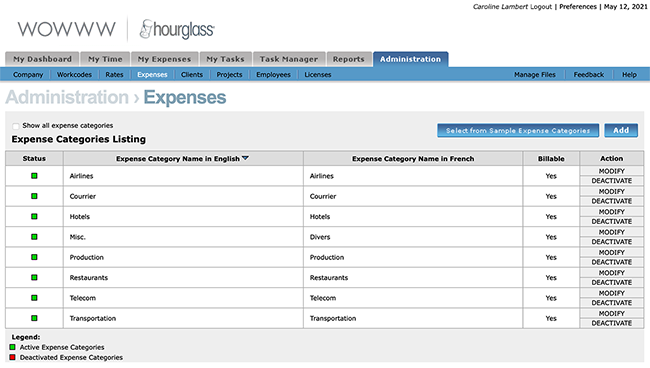
Task: Sort by English name using arrow
Action: (245, 158)
